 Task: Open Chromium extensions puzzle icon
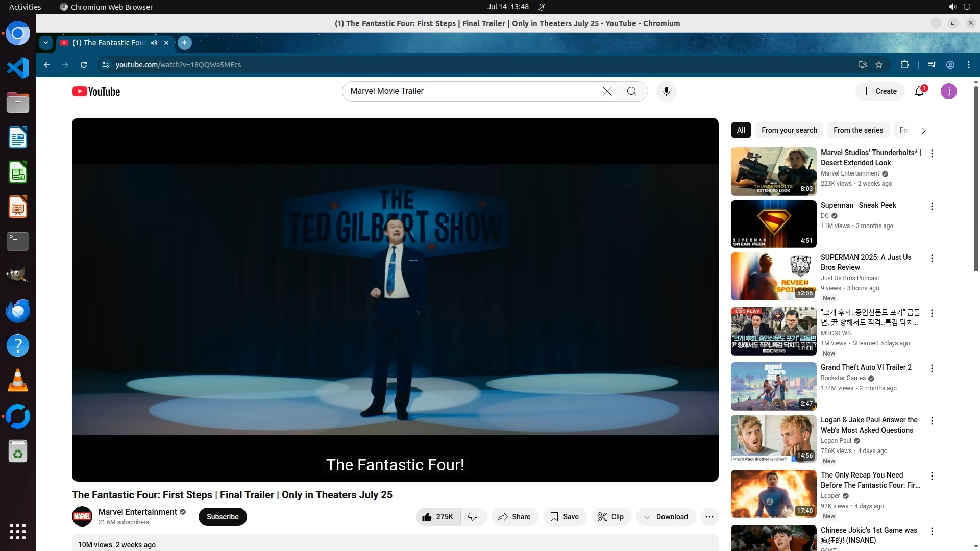(904, 65)
